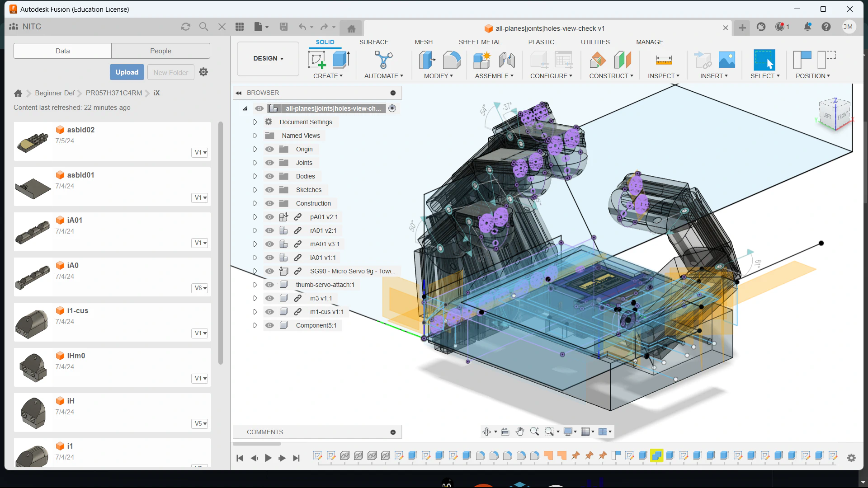Open the CREATE dropdown menu
This screenshot has height=488, width=868.
(x=328, y=76)
